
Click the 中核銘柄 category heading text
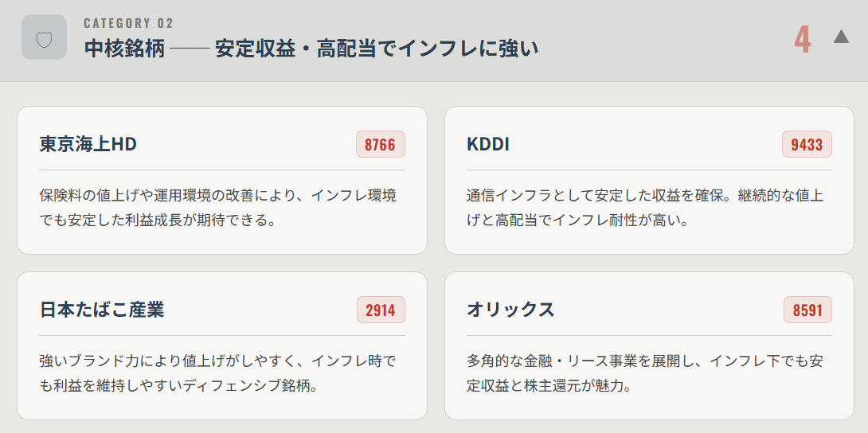click(x=311, y=49)
